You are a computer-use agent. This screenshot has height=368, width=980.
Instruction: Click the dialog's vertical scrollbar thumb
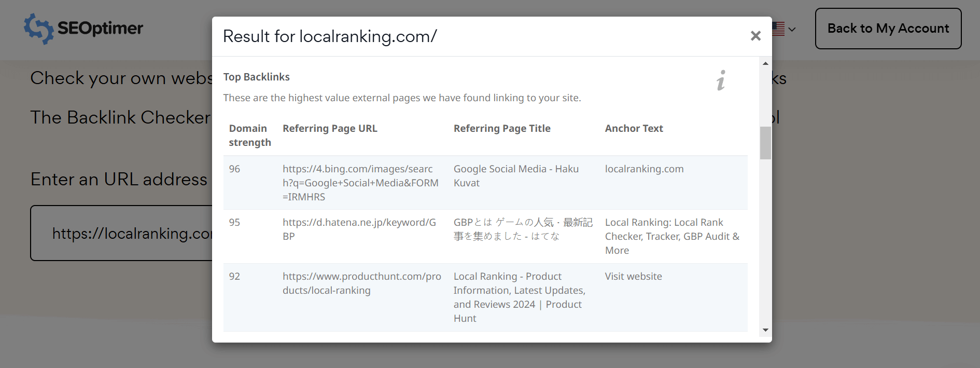(x=765, y=143)
